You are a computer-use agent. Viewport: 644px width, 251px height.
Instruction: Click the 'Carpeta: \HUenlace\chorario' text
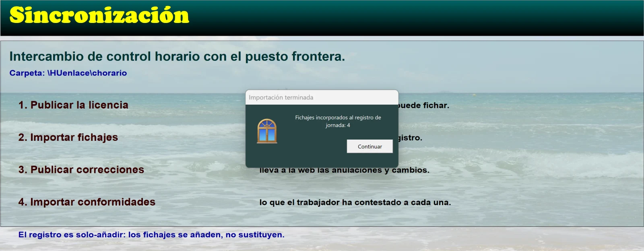click(x=68, y=73)
